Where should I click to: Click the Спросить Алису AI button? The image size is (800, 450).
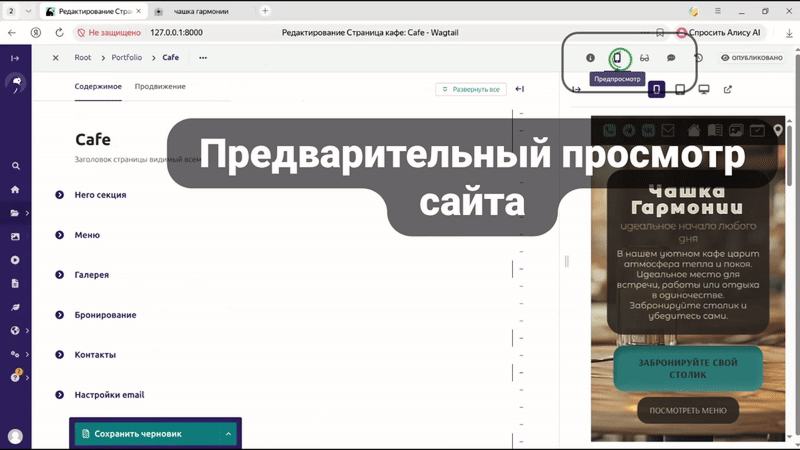(718, 33)
